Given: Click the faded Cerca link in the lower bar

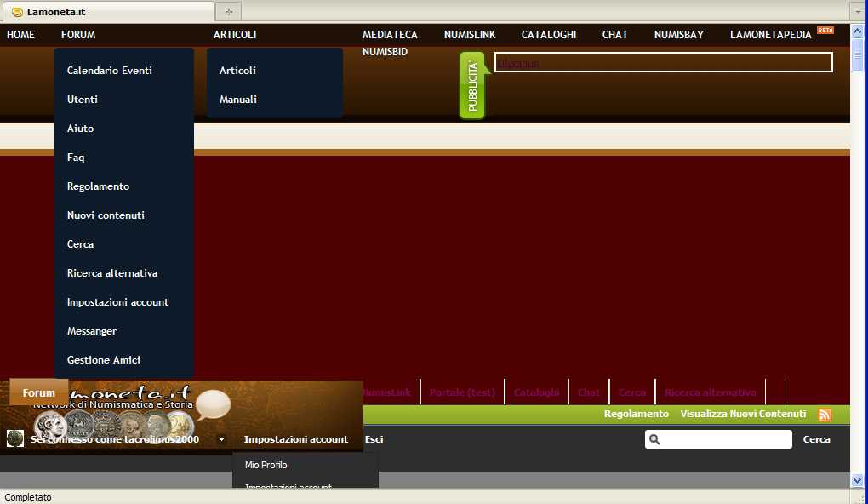Looking at the screenshot, I should [631, 392].
